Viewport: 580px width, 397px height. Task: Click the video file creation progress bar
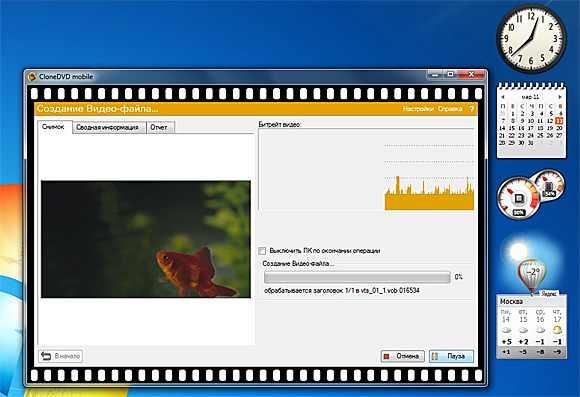[x=357, y=277]
